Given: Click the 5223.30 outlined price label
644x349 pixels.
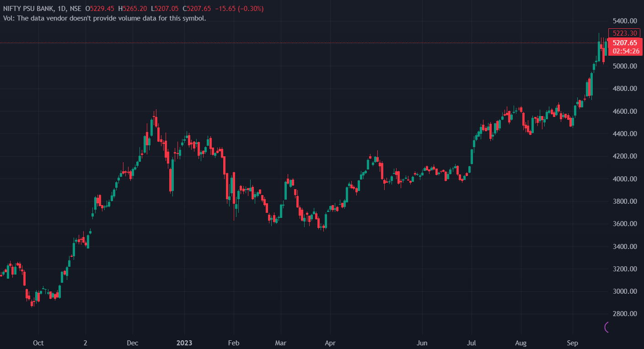Looking at the screenshot, I should pyautogui.click(x=625, y=33).
